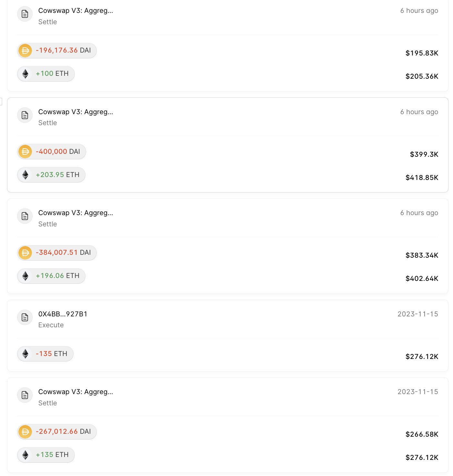Click the 2023-11-15 date on the Execute transaction
Screen dimensions: 453x476
coord(418,314)
